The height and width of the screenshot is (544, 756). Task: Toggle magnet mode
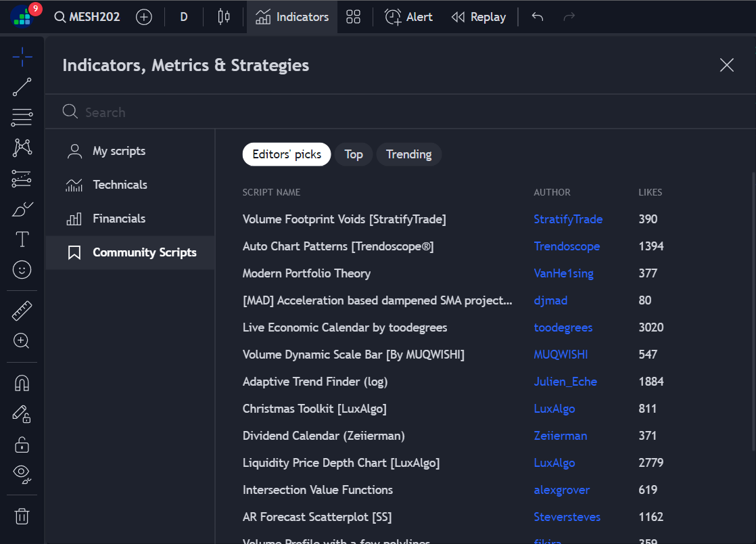click(x=22, y=384)
